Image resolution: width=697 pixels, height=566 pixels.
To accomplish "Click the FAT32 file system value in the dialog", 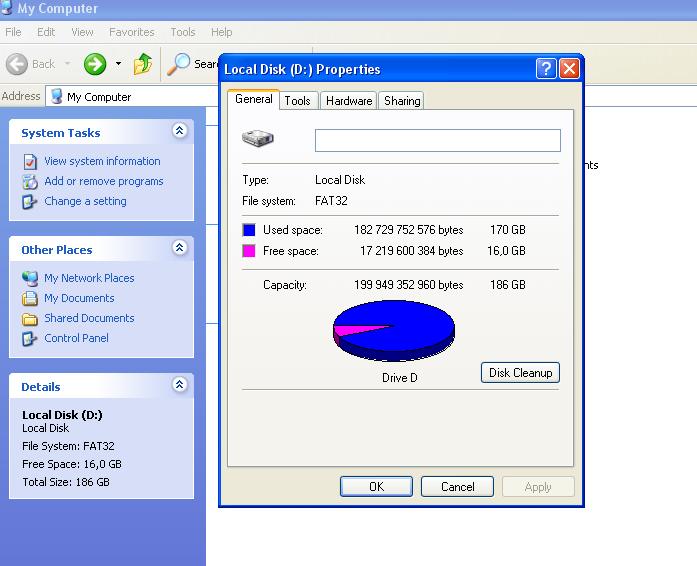I will coord(331,201).
